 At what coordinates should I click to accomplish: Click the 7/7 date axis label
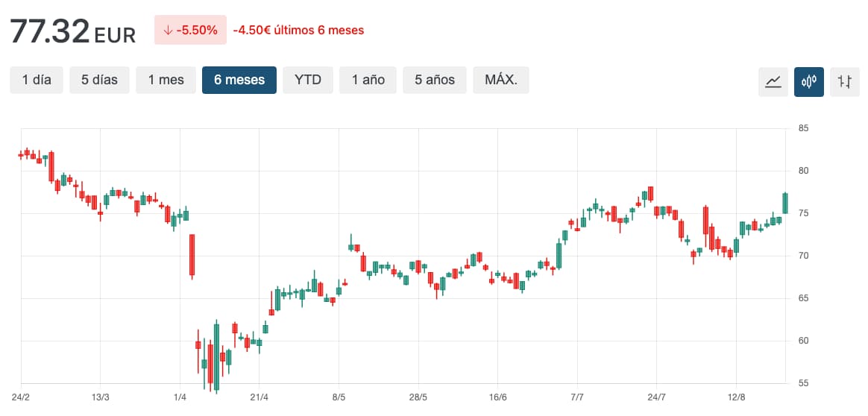coord(576,396)
